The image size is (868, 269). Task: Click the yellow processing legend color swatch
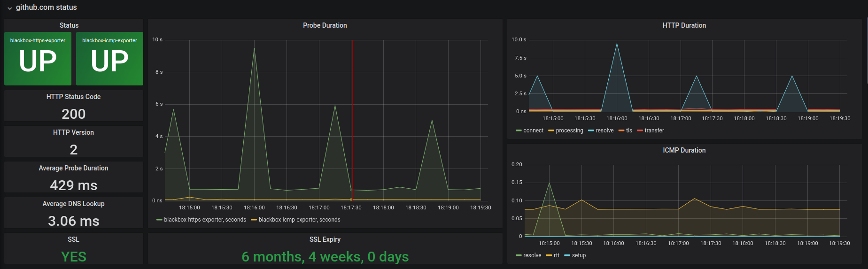click(x=551, y=131)
